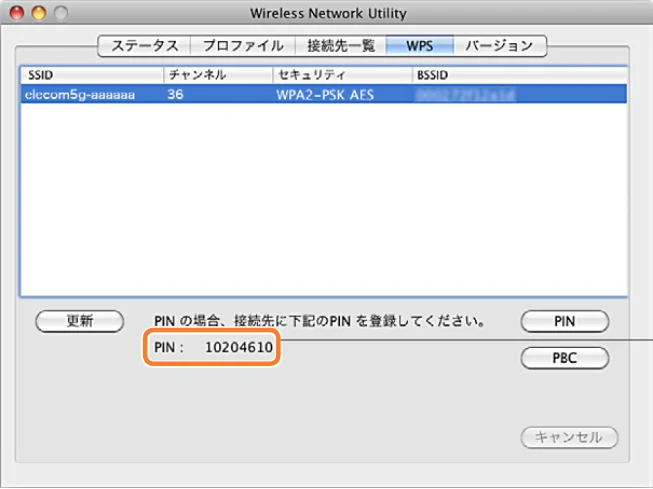Image resolution: width=653 pixels, height=489 pixels.
Task: Select the 接続先一覧 tab
Action: click(341, 46)
